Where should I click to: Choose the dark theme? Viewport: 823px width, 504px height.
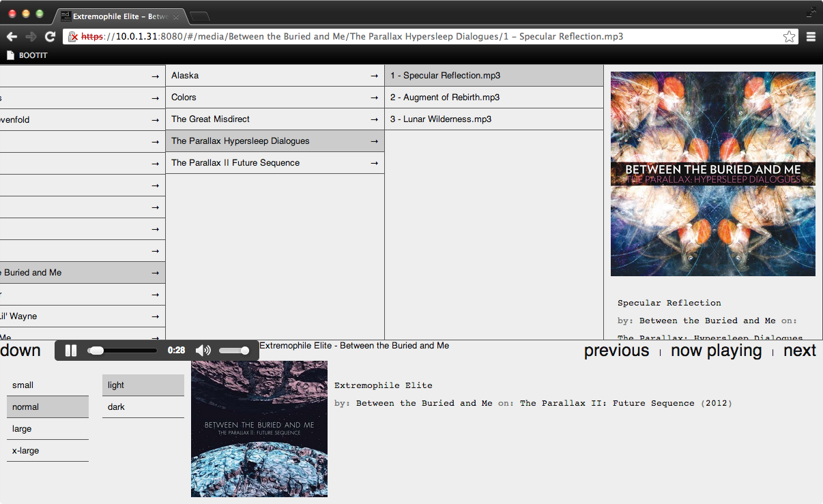[143, 407]
